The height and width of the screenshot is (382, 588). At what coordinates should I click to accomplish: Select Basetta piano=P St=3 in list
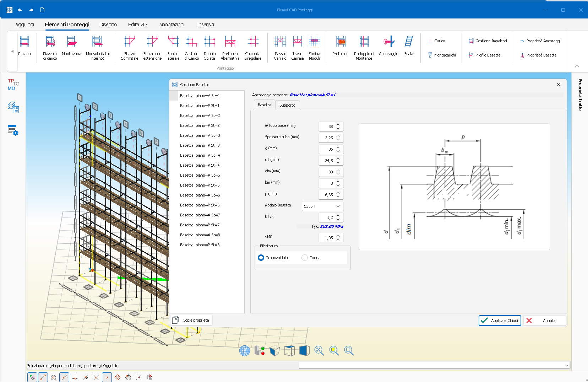click(200, 145)
